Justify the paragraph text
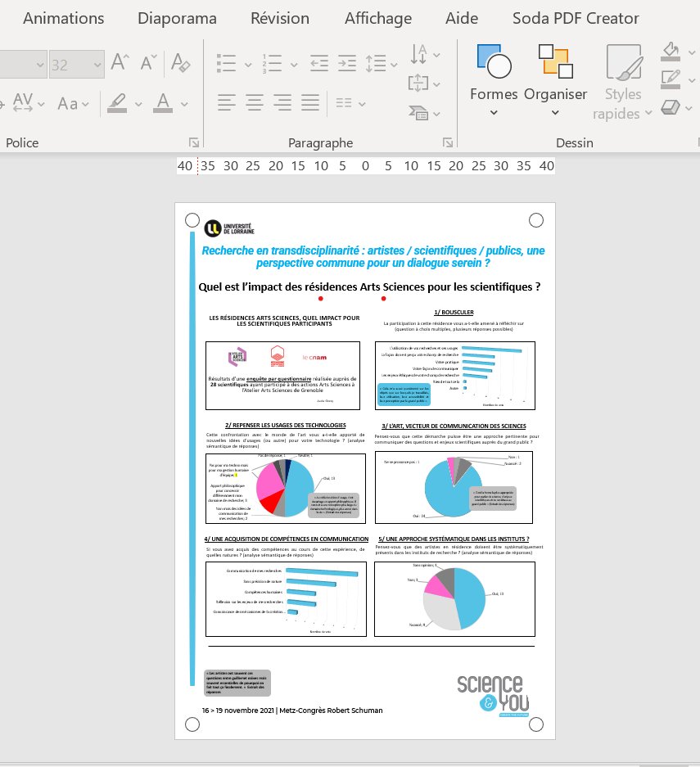The image size is (700, 767). (x=310, y=102)
